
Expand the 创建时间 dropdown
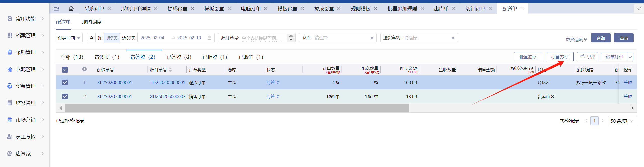click(69, 38)
